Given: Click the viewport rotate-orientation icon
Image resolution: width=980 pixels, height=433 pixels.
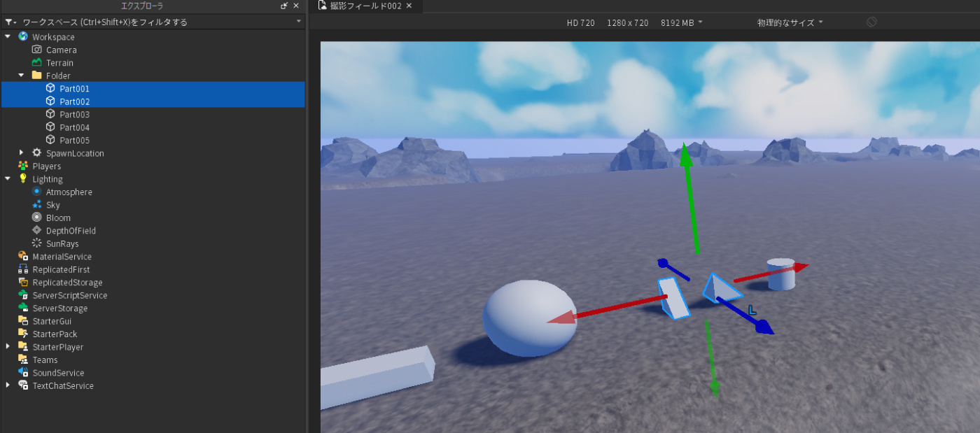Looking at the screenshot, I should [871, 22].
